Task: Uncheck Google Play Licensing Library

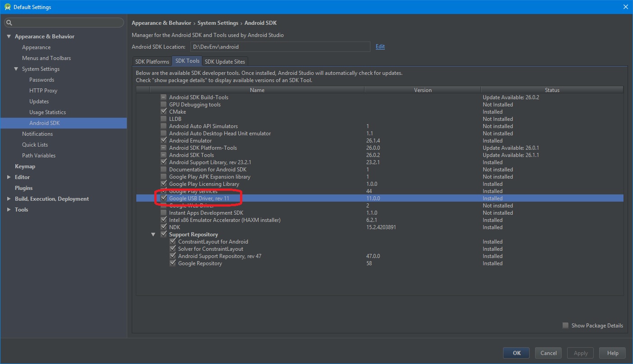Action: click(164, 184)
